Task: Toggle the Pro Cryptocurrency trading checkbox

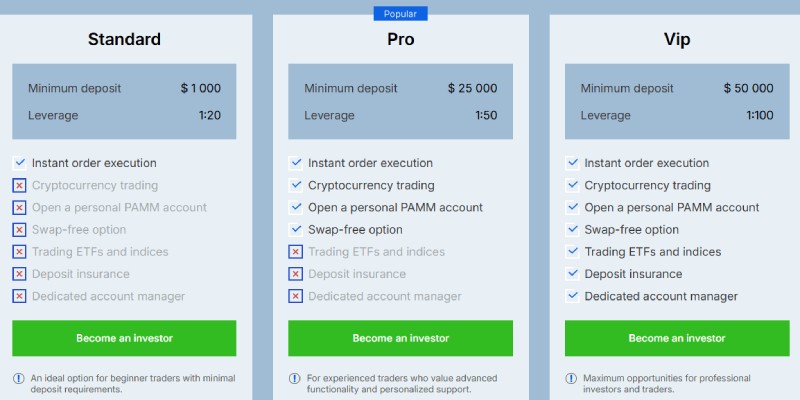Action: tap(295, 185)
